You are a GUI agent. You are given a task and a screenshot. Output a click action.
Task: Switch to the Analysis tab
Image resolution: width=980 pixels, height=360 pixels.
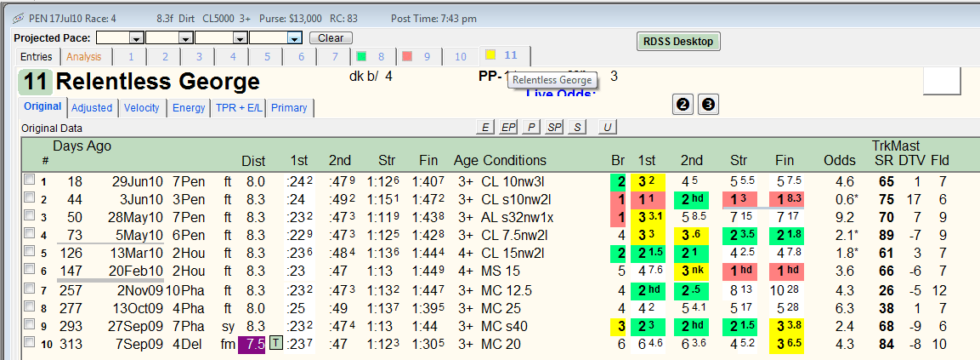tap(84, 56)
